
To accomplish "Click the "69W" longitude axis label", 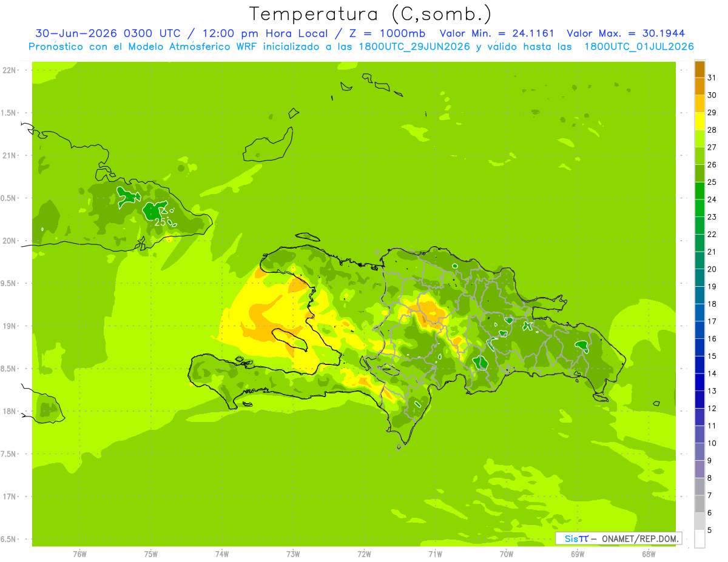I will click(x=578, y=554).
